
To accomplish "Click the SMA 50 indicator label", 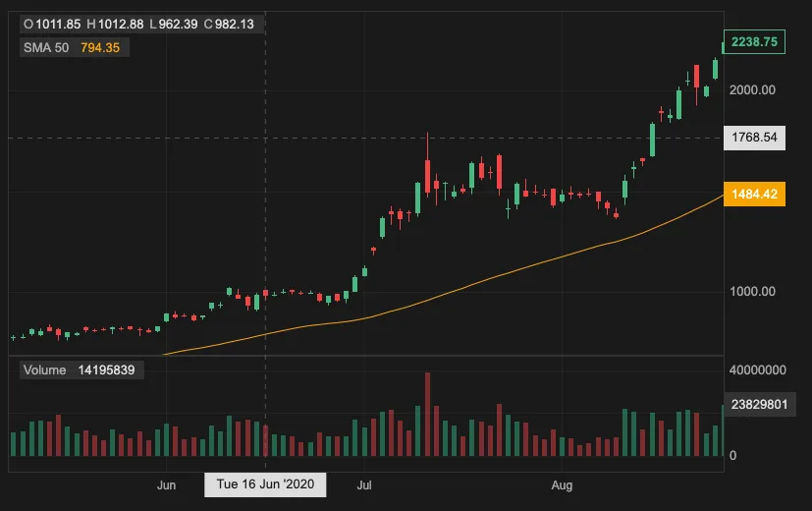I will pos(46,48).
